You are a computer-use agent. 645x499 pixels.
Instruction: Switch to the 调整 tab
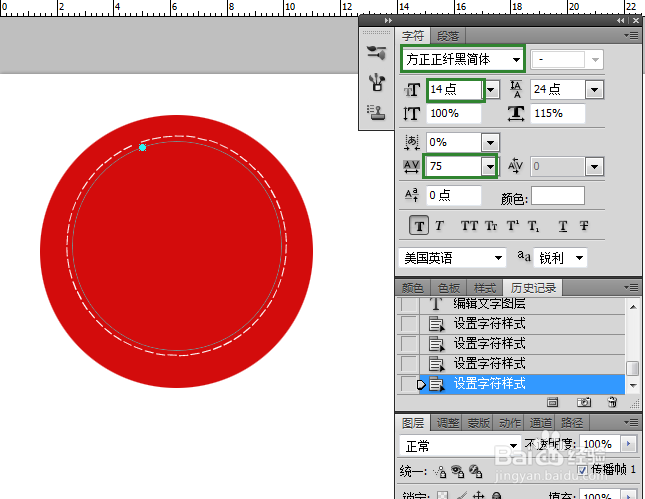[x=448, y=422]
